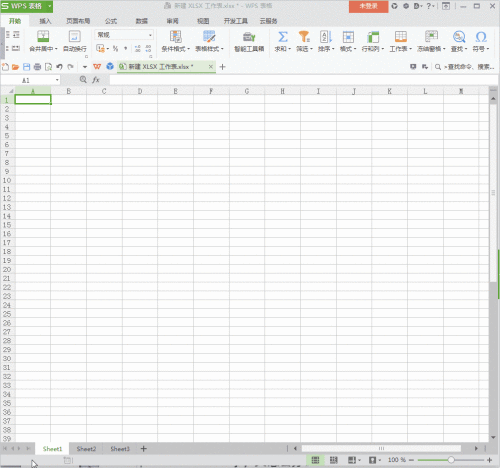Screen dimensions: 500x468
Task: Click the zoom out minus button
Action: pos(411,460)
